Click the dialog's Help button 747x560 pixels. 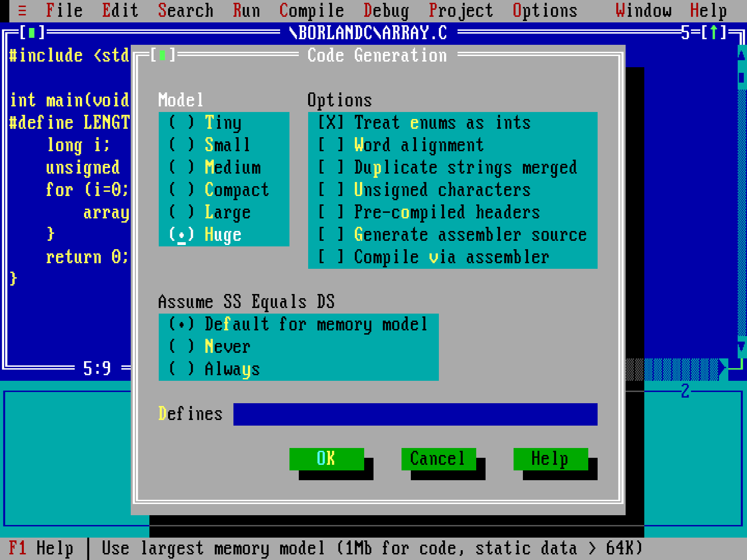tap(550, 459)
